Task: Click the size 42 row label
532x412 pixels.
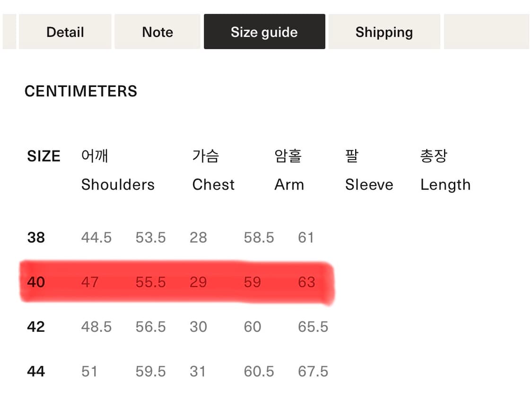Action: [35, 326]
